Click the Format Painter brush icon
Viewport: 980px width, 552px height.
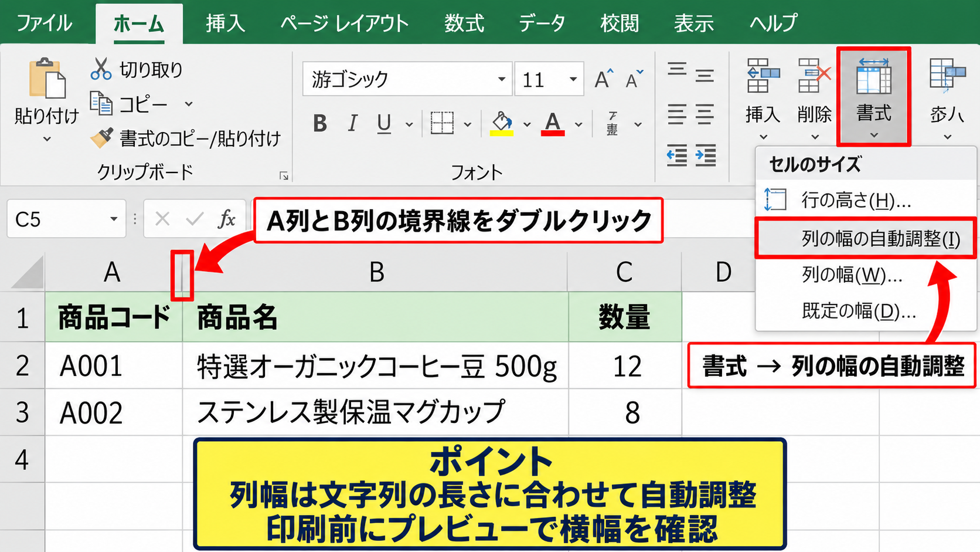point(101,138)
